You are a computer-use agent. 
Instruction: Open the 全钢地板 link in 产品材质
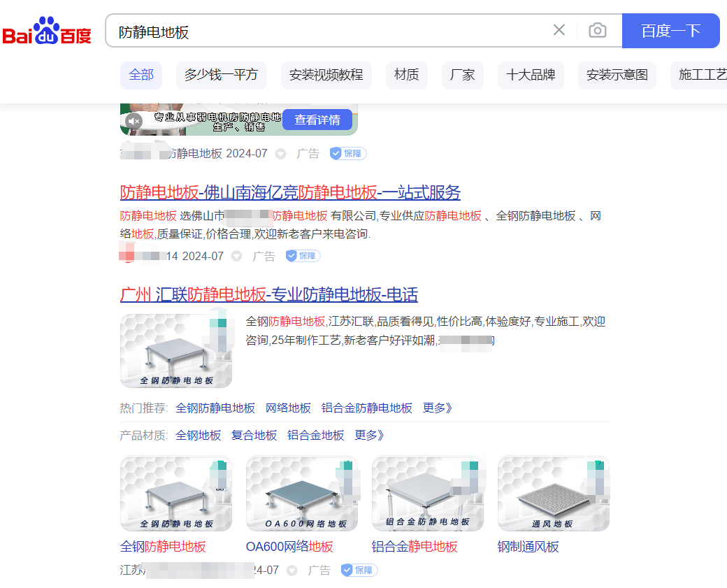coord(198,436)
